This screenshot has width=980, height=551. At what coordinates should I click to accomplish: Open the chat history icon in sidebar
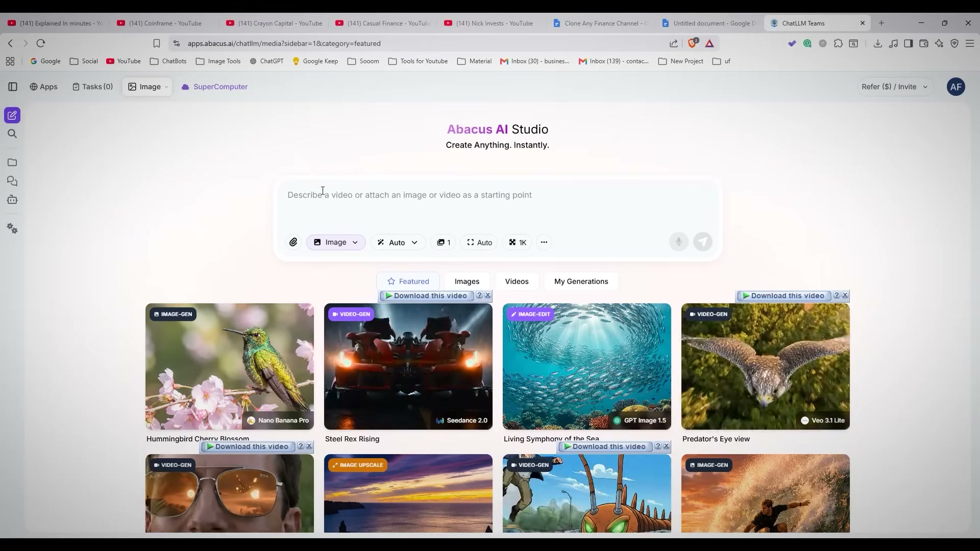coord(12,181)
